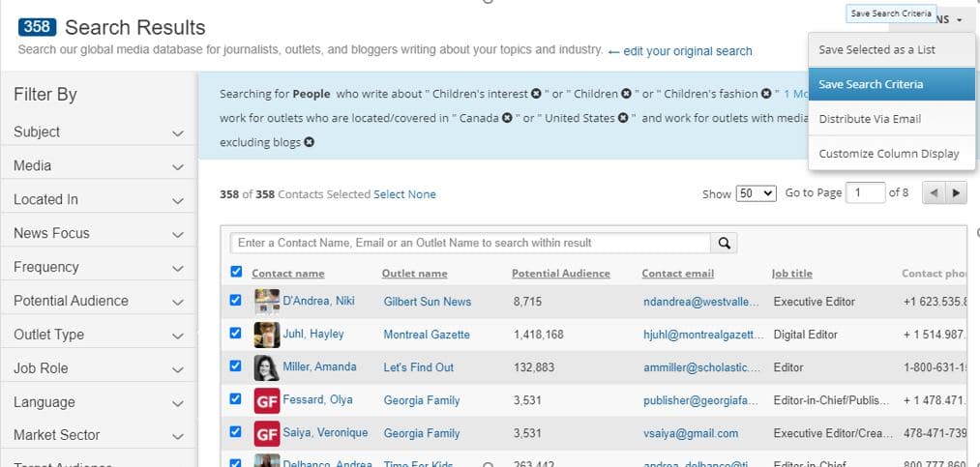Go to the next results page arrow

(x=956, y=193)
